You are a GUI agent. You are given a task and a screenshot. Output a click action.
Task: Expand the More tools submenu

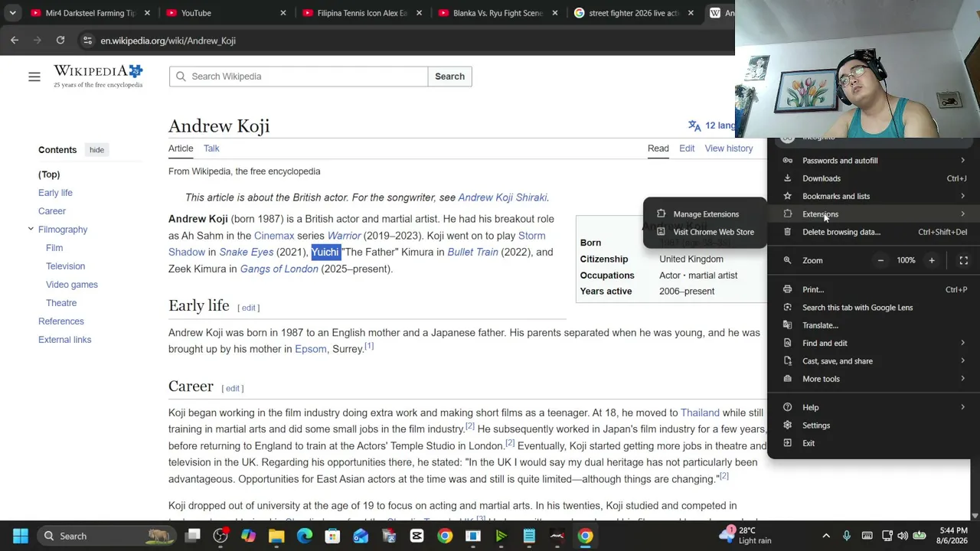(x=873, y=379)
